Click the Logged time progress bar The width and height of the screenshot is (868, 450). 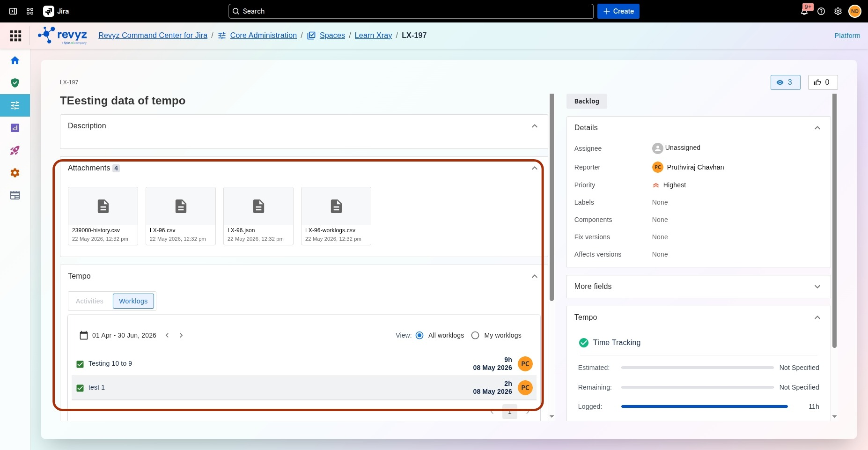click(x=705, y=406)
